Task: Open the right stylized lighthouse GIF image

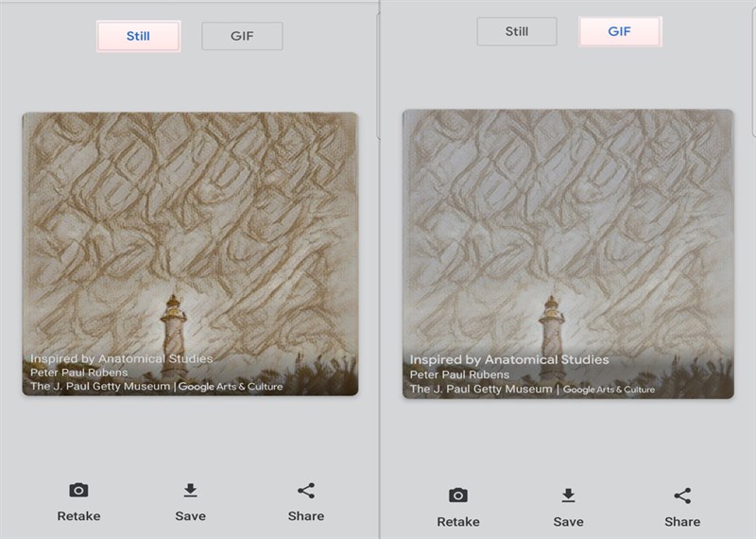Action: [568, 253]
